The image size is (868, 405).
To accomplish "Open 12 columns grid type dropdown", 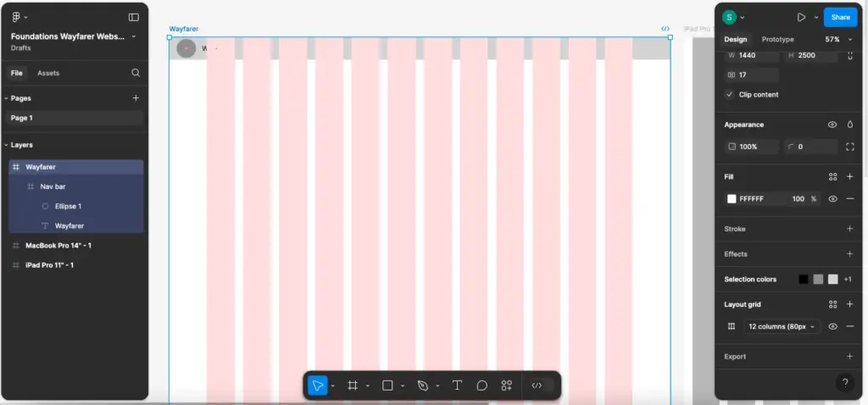I will (782, 326).
